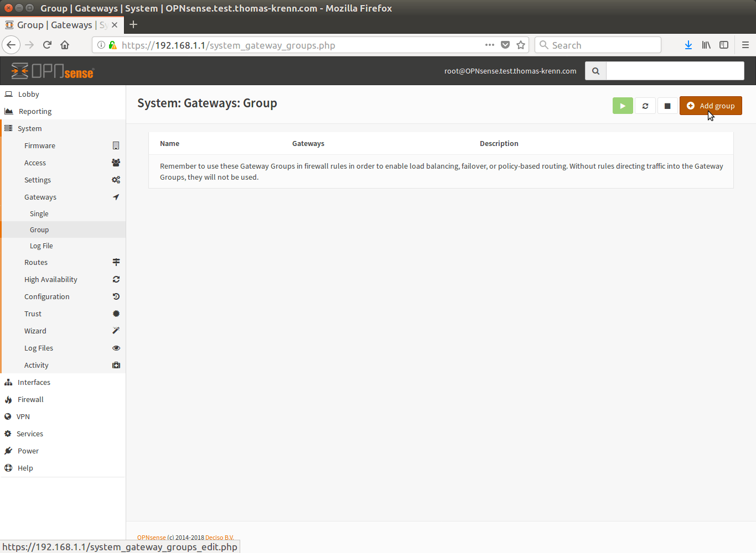Expand the Settings submenu
The width and height of the screenshot is (756, 553).
click(x=38, y=180)
